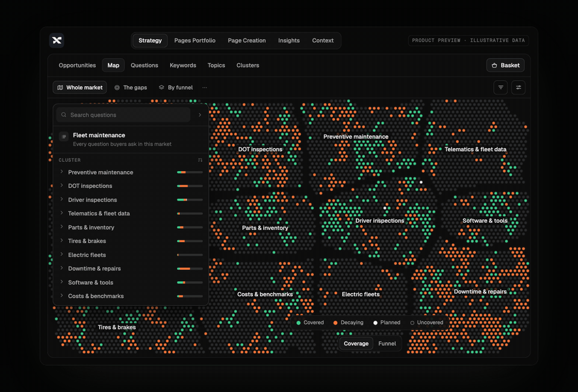Viewport: 578px width, 392px height.
Task: Focus the Search questions field
Action: [x=123, y=114]
